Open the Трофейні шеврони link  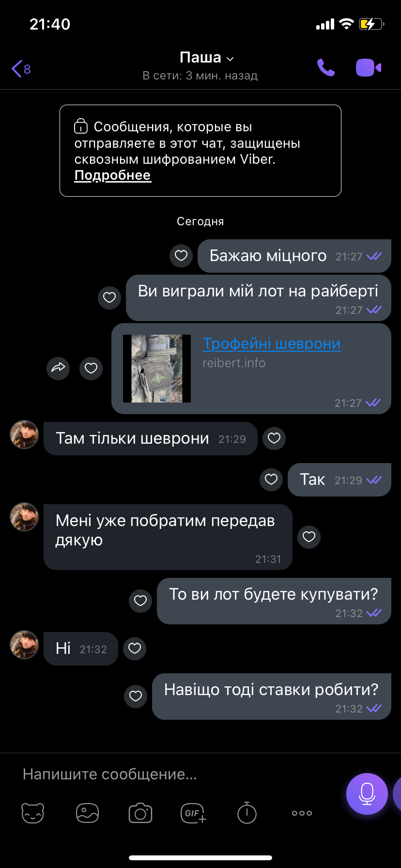pos(271,343)
